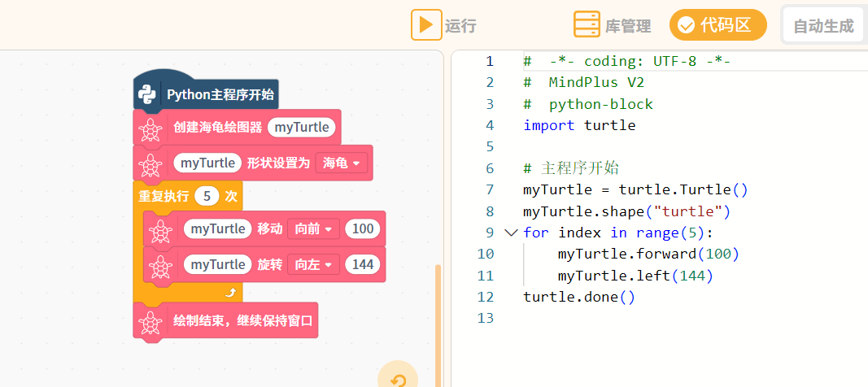Click the orange undo arrow button
Screen dimensions: 868x387
(398, 379)
